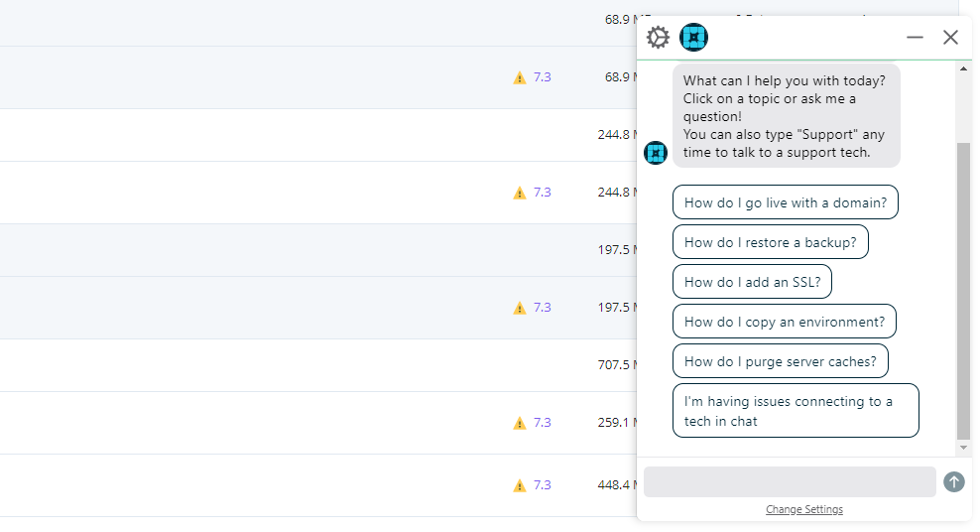Click warning icon in the 244.8 row
Image resolution: width=980 pixels, height=532 pixels.
(520, 193)
